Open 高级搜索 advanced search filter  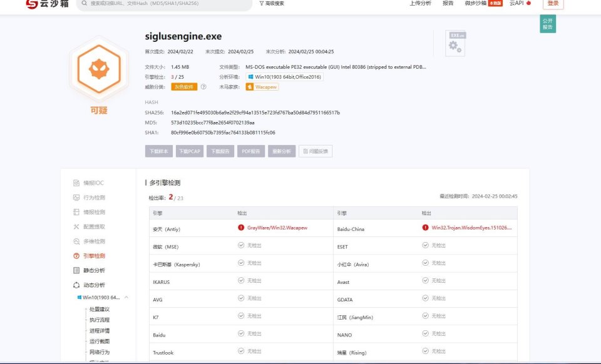pos(272,4)
